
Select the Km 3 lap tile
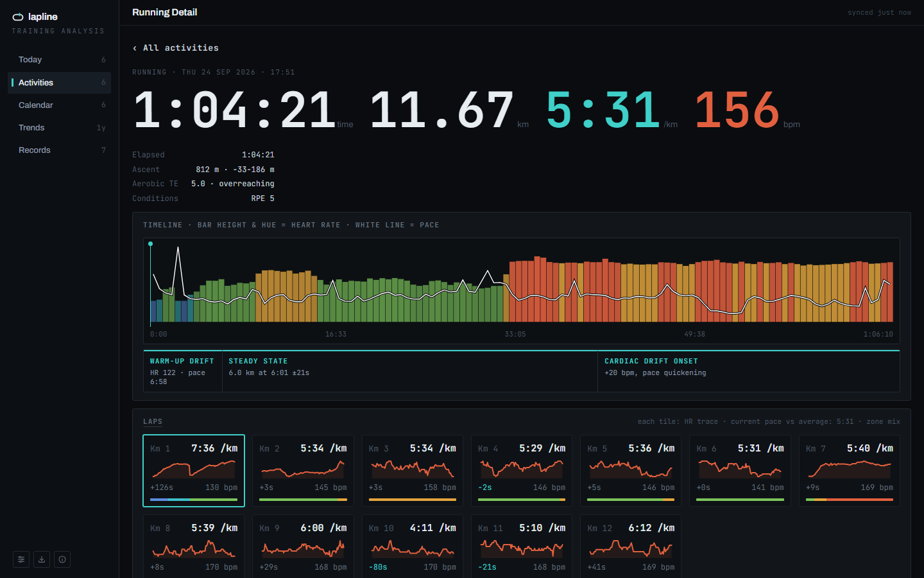(x=413, y=471)
